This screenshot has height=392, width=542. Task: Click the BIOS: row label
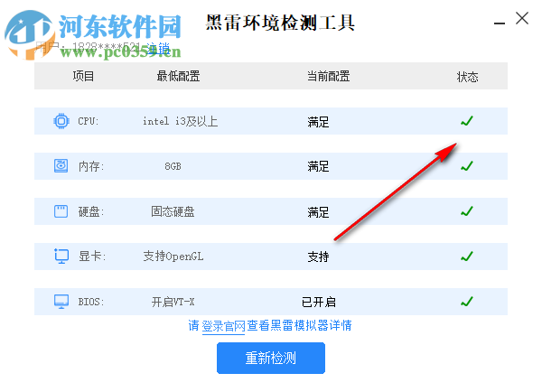(x=91, y=302)
